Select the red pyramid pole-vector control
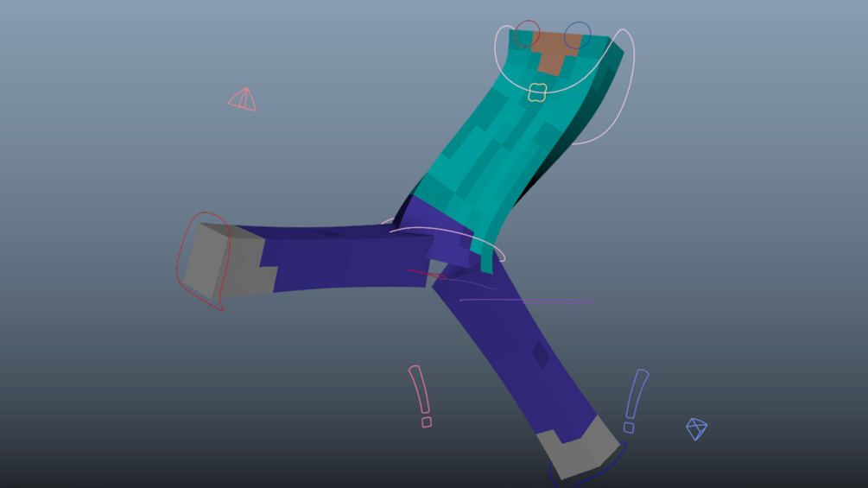This screenshot has height=488, width=868. (x=243, y=99)
